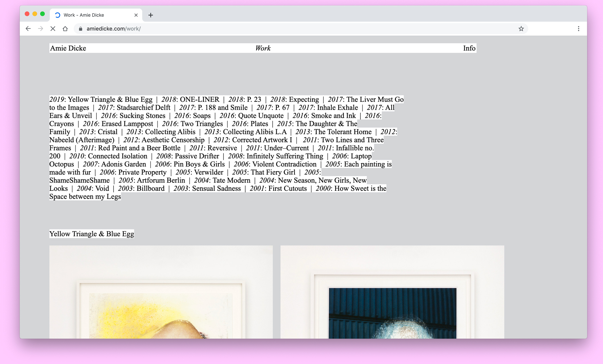Open the Collecting Alibis L.A link
Viewport: 603px width, 364px height.
tap(255, 132)
